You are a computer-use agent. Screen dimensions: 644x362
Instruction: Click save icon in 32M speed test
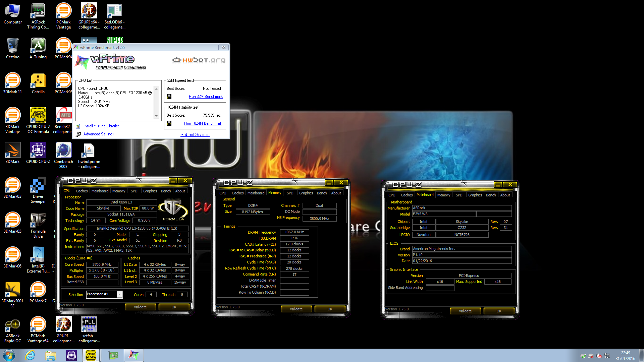pyautogui.click(x=169, y=97)
